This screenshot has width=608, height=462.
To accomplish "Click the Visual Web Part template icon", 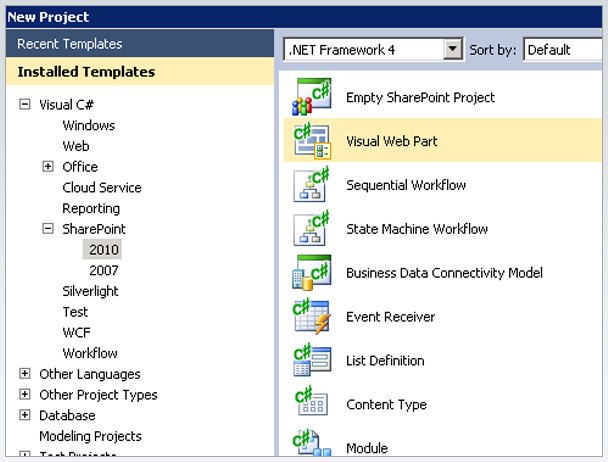I will tap(312, 140).
